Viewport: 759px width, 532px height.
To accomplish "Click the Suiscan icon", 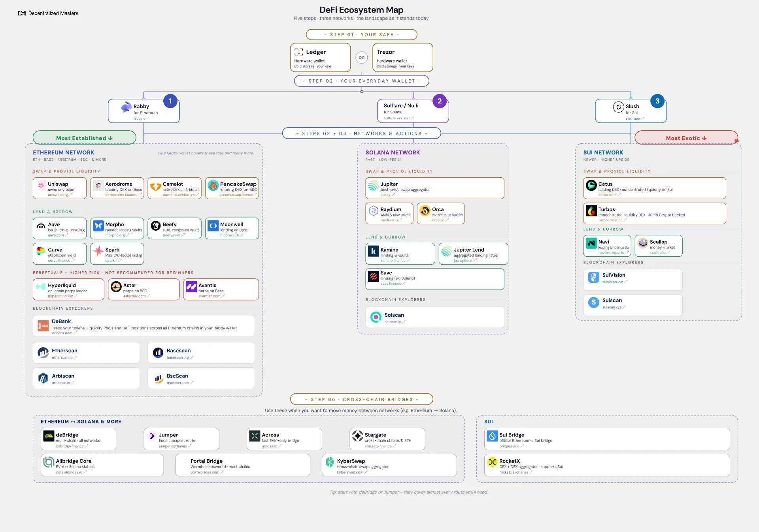I will pyautogui.click(x=594, y=303).
